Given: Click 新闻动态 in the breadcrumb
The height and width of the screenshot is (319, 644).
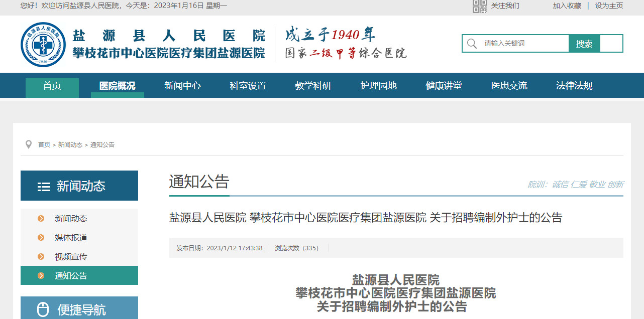Looking at the screenshot, I should (x=70, y=144).
